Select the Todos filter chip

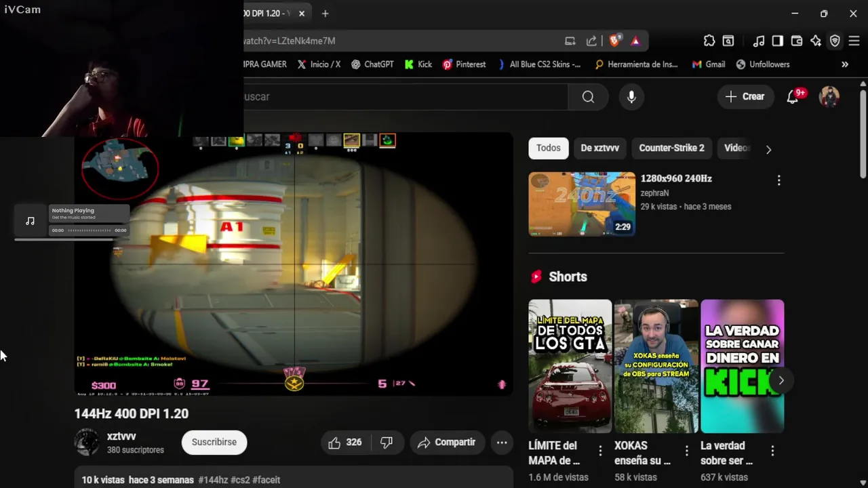549,148
